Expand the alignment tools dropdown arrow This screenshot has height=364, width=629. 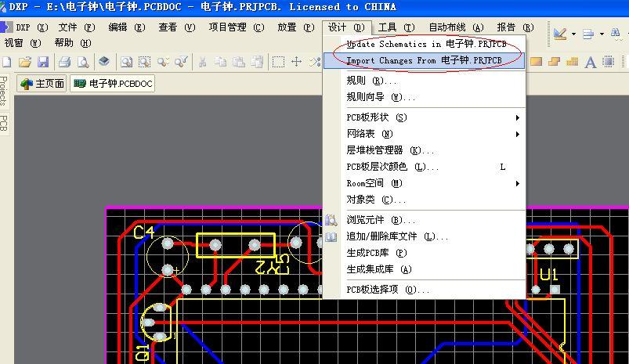click(602, 34)
